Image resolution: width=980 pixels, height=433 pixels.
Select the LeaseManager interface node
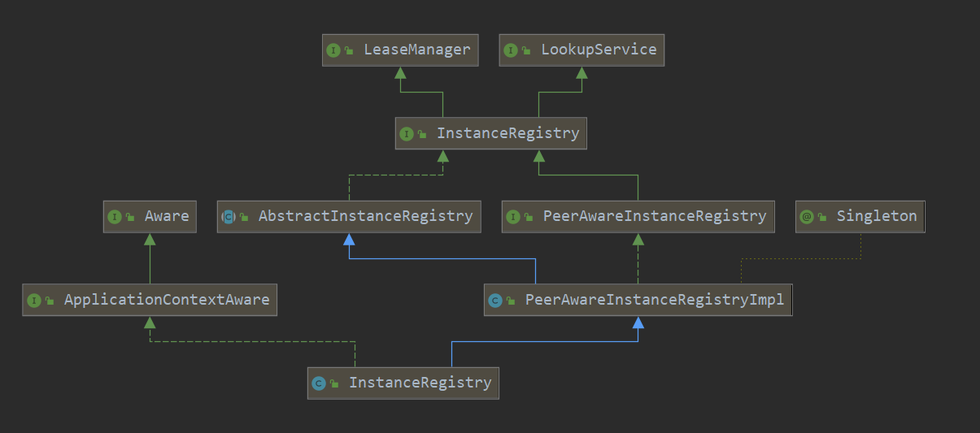click(400, 50)
